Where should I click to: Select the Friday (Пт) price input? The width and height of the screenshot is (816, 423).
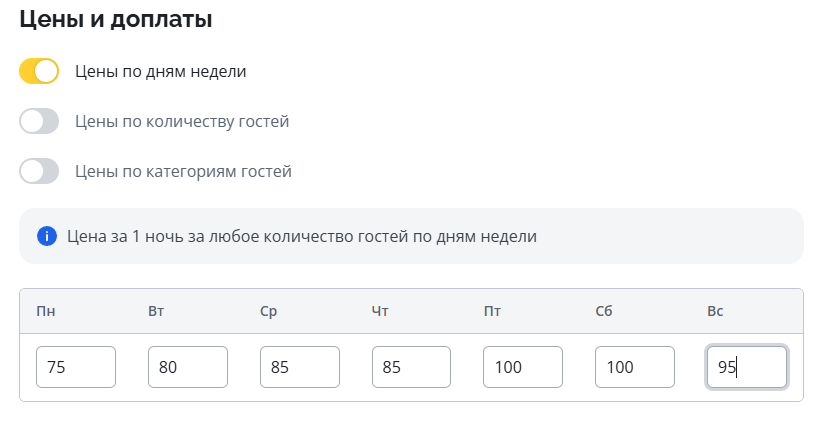pyautogui.click(x=523, y=367)
